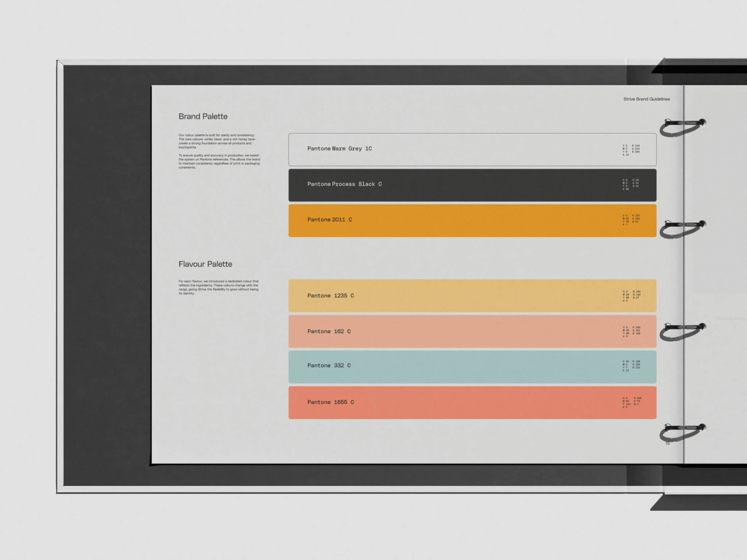Click the binder ring near the page number
Image resolution: width=747 pixels, height=560 pixels.
pos(683,433)
